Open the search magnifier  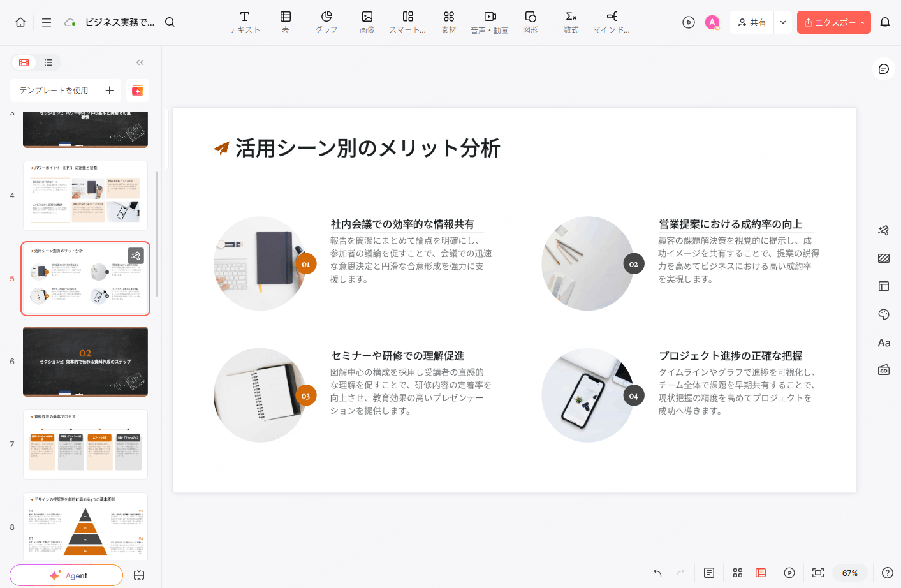coord(170,22)
